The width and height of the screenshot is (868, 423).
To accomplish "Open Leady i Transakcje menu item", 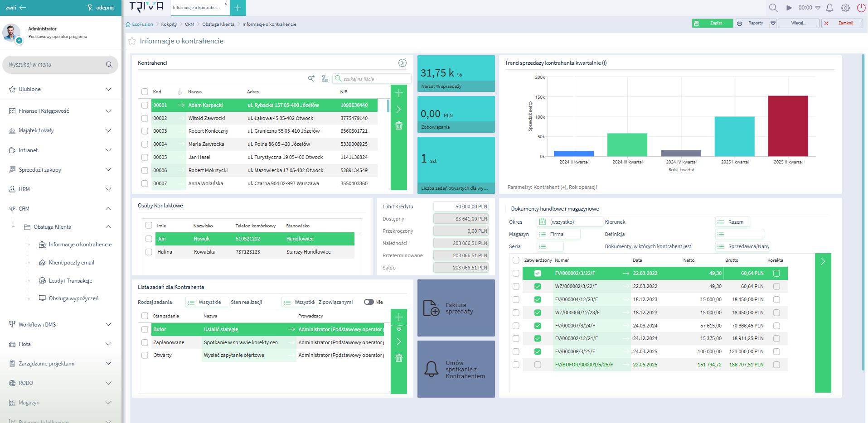I will click(70, 281).
